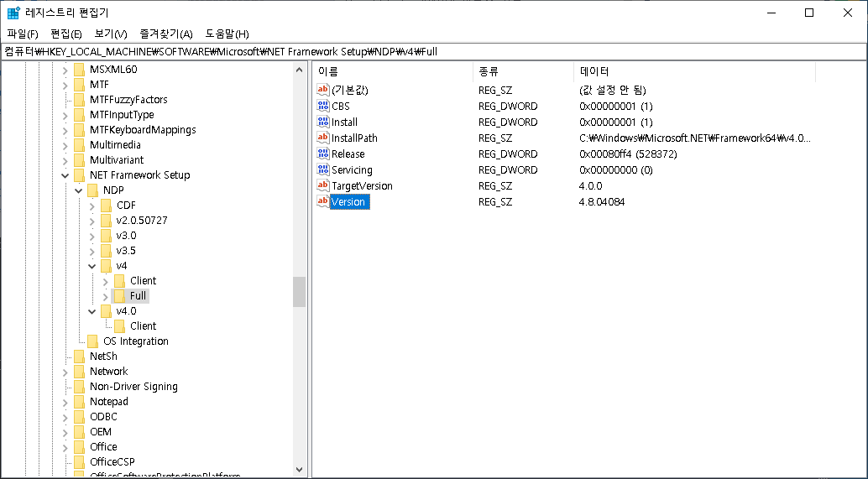Click the DWORD icon beside CBS
Viewport: 868px width, 479px height.
tap(322, 106)
